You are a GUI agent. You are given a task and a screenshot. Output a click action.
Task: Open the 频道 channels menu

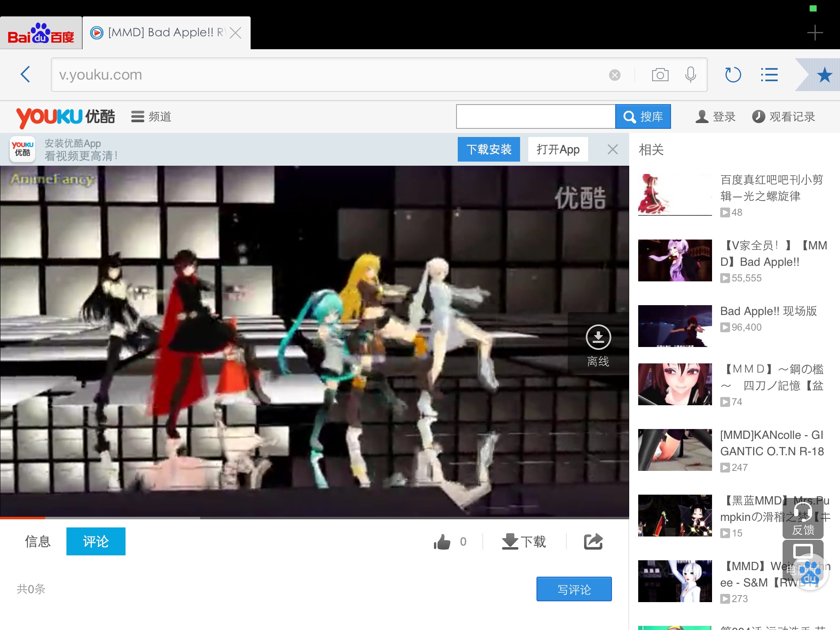pos(151,116)
